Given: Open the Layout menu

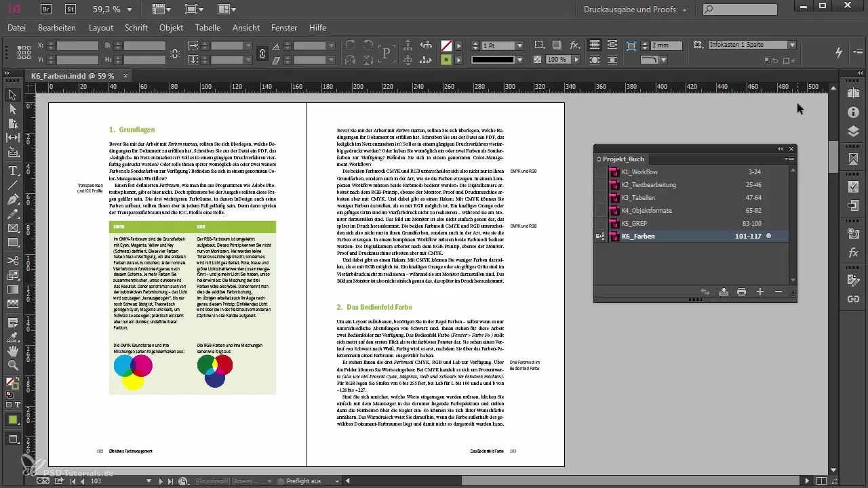Looking at the screenshot, I should click(x=101, y=28).
